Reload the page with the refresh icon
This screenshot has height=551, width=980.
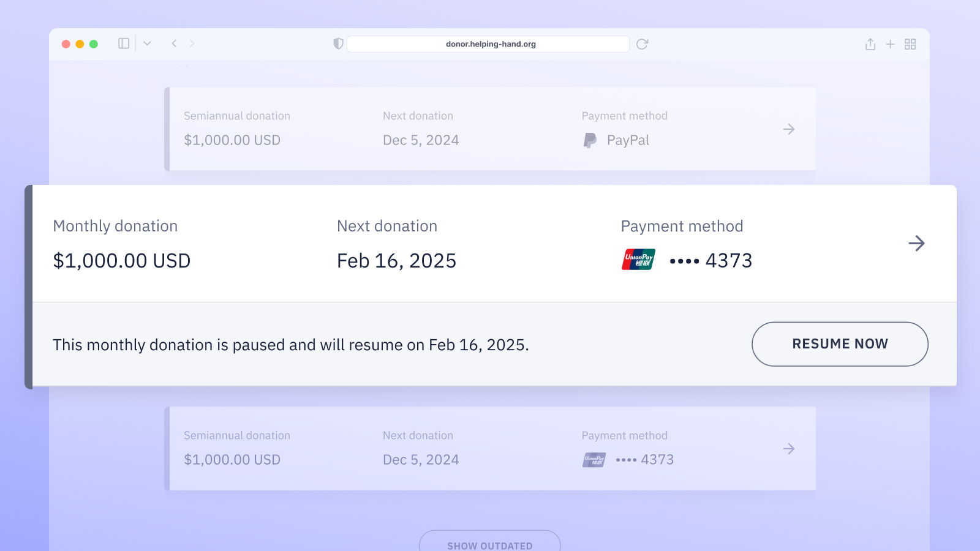[x=642, y=44]
